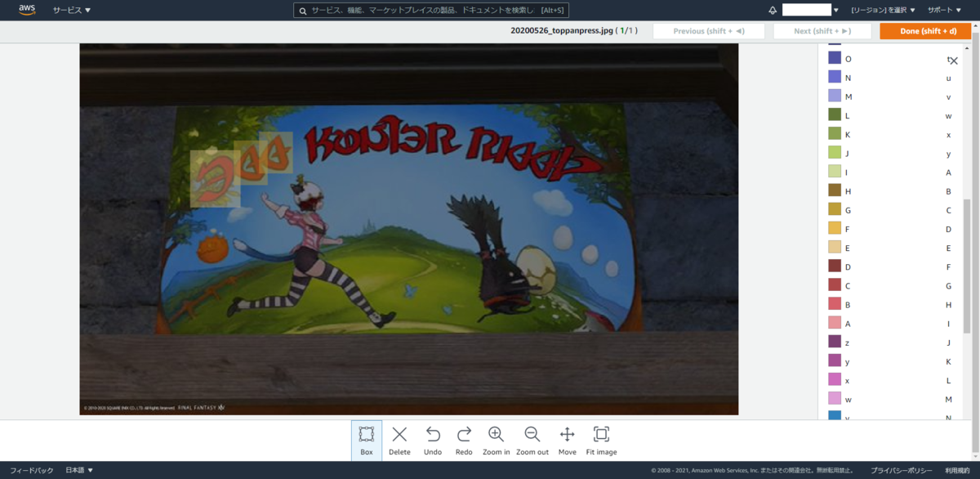Select the dark blue label O swatch

835,58
